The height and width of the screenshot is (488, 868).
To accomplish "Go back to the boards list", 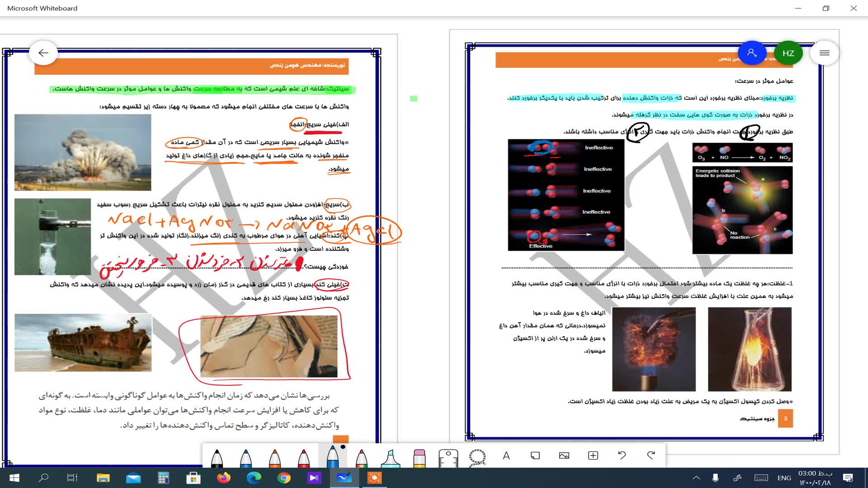I will pyautogui.click(x=43, y=53).
